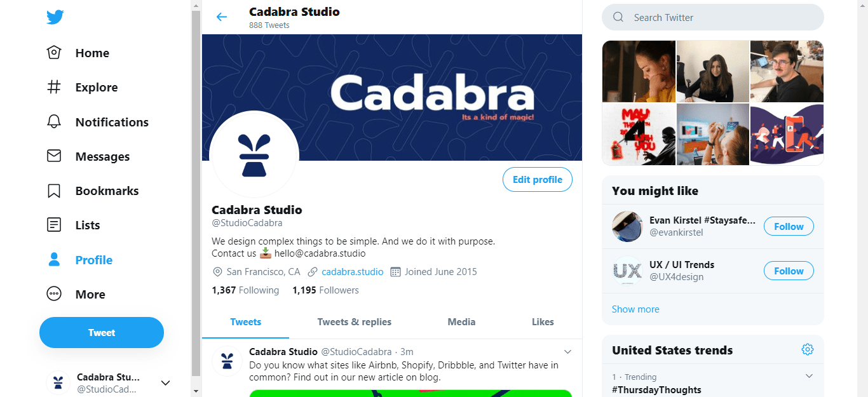Switch to Tweets & replies tab

[355, 322]
